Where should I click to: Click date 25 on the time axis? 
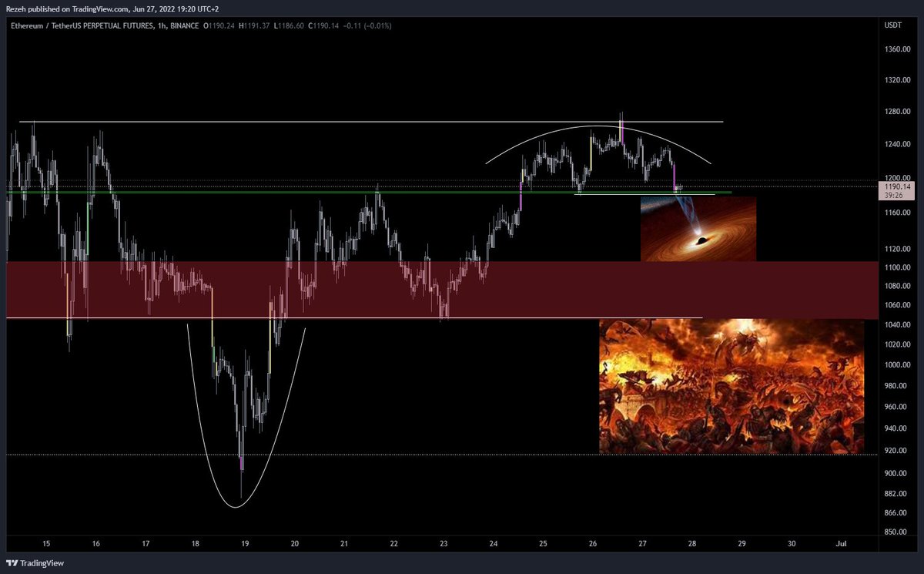point(543,544)
